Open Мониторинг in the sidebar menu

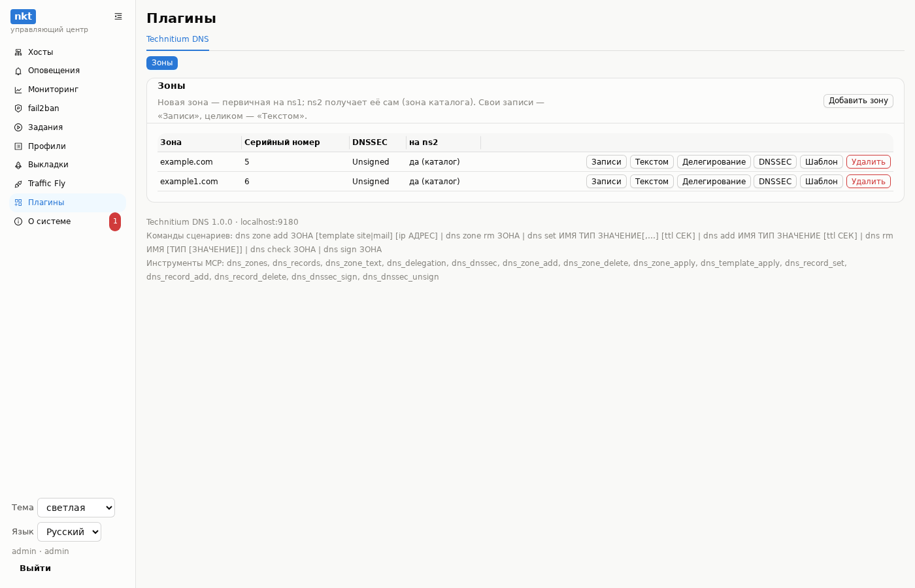tap(67, 90)
